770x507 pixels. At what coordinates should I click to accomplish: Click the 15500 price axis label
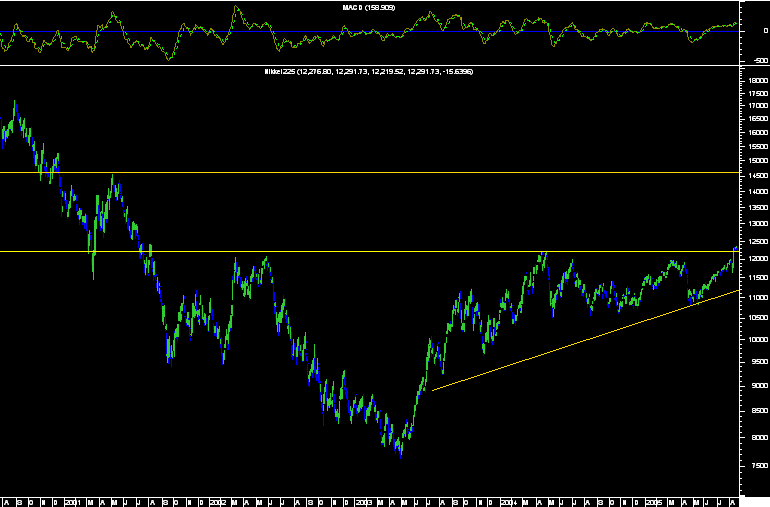point(759,146)
